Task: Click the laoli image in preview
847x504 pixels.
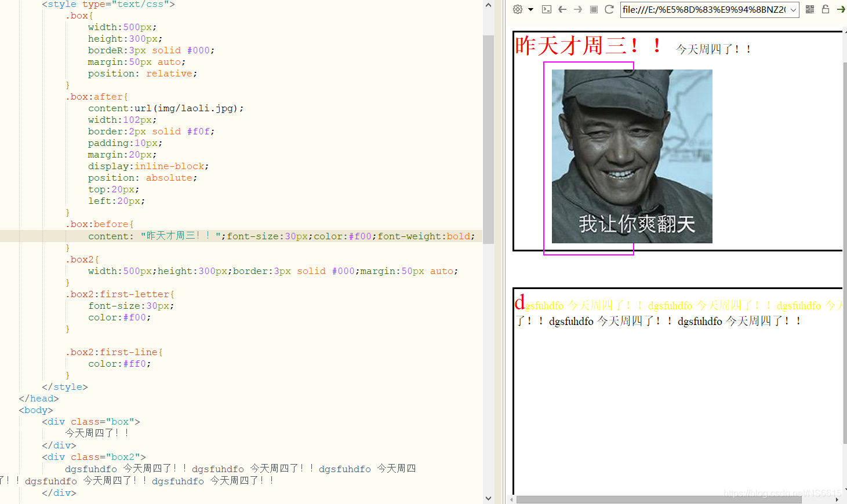Action: (632, 156)
